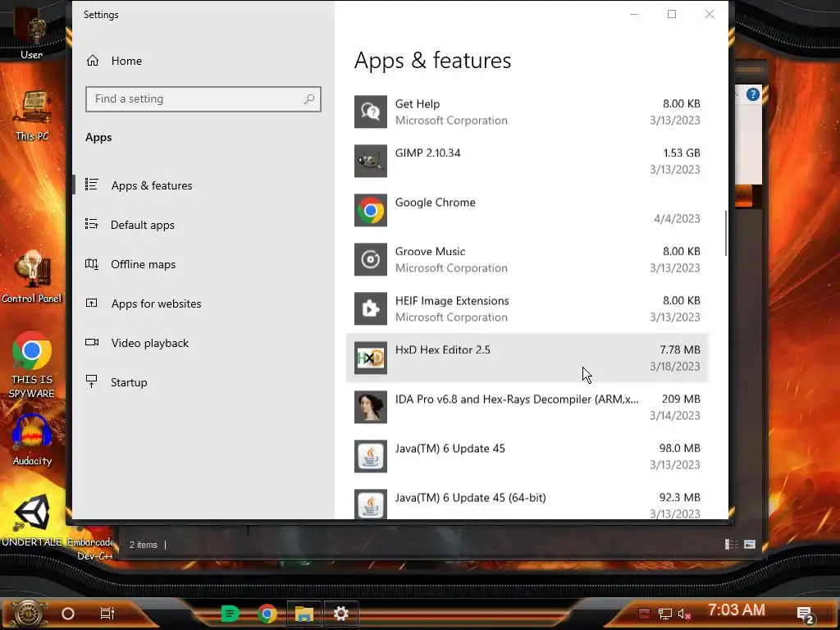Select the 'Java(TM) 6 Update 45' entry text
The width and height of the screenshot is (840, 630).
pos(450,449)
